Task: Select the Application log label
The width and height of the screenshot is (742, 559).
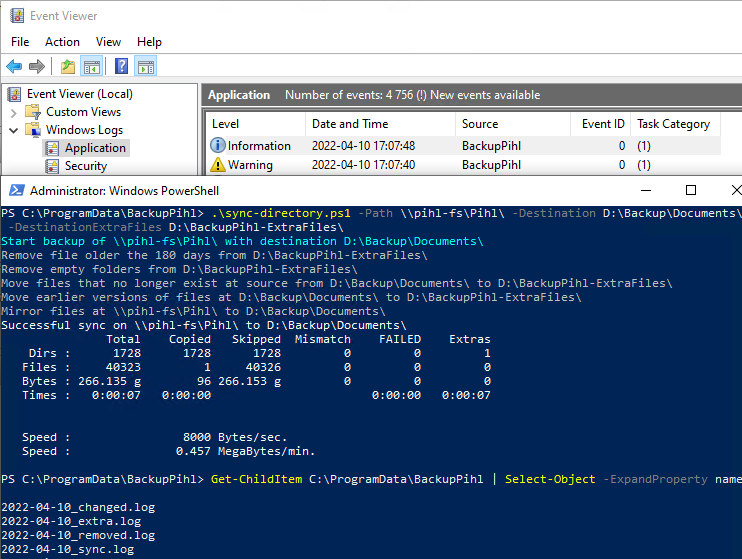Action: 95,148
